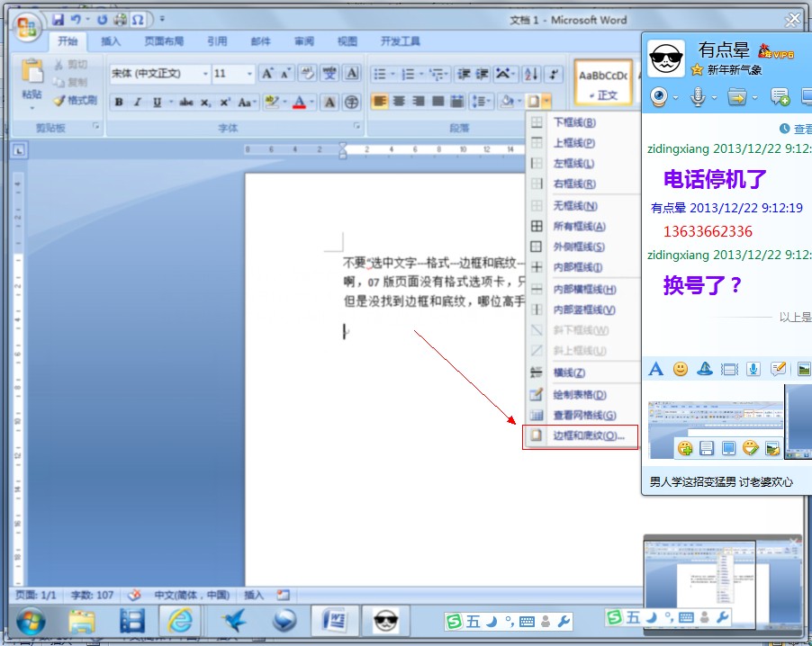Click the sort icon in paragraph group
The width and height of the screenshot is (812, 646).
(531, 74)
